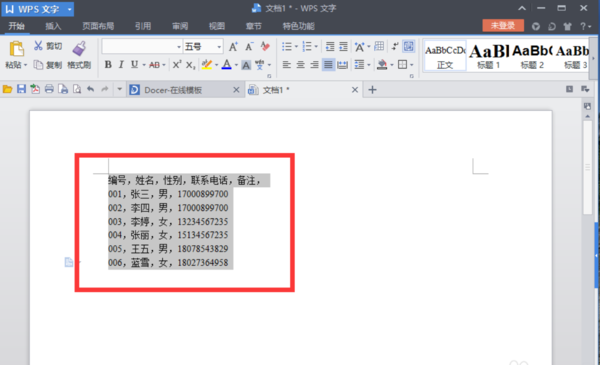Open the folder icon in quick access toolbar

(7, 90)
